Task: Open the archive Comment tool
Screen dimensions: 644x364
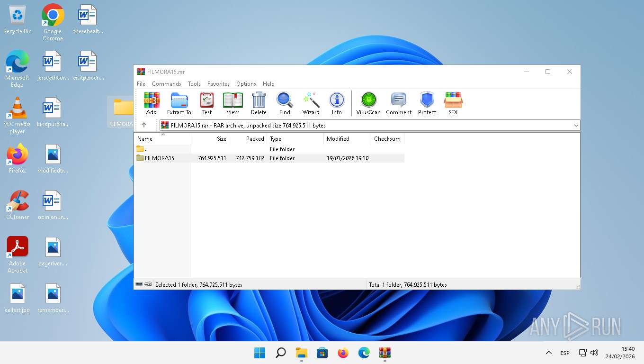Action: 399,103
